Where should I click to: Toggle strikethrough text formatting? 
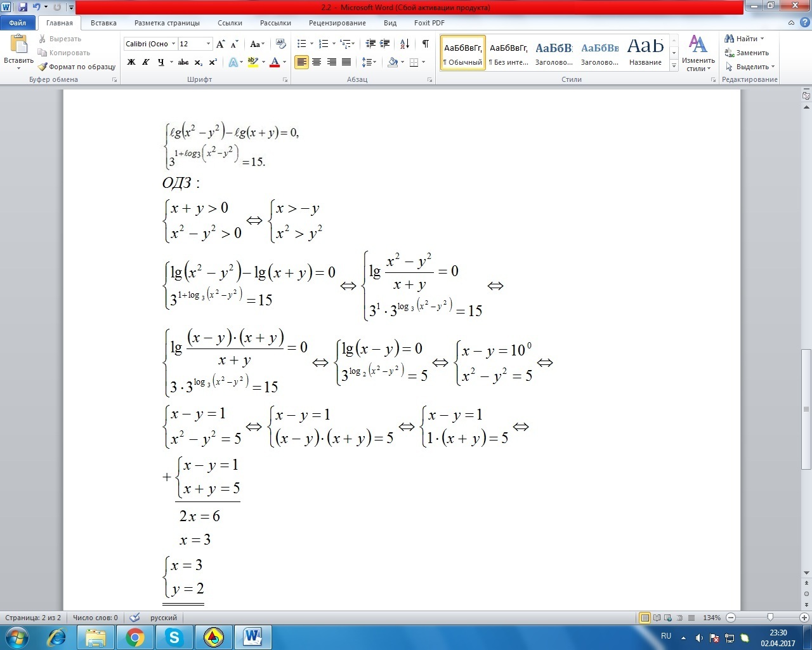pyautogui.click(x=183, y=62)
